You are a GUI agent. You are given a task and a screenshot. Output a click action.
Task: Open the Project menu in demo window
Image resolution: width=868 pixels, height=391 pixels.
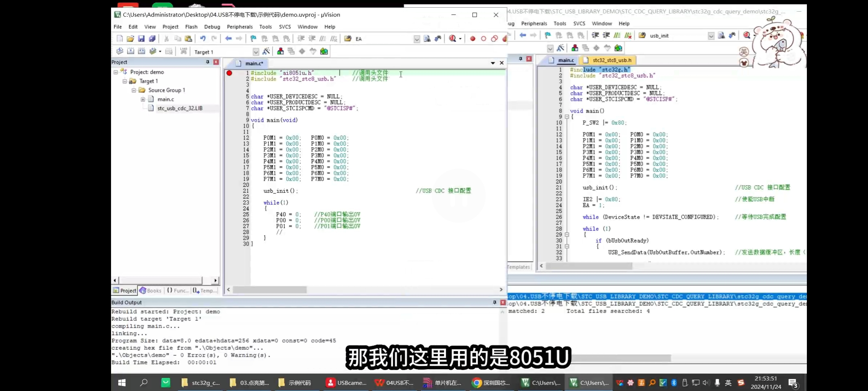point(170,27)
